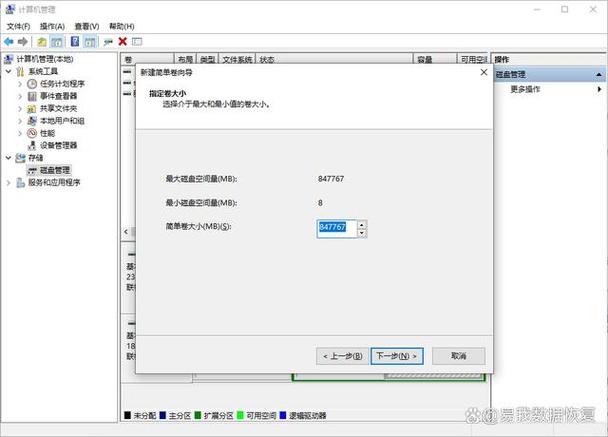This screenshot has width=608, height=437.
Task: Click the 简单卷大小(MB) input field
Action: click(x=337, y=228)
